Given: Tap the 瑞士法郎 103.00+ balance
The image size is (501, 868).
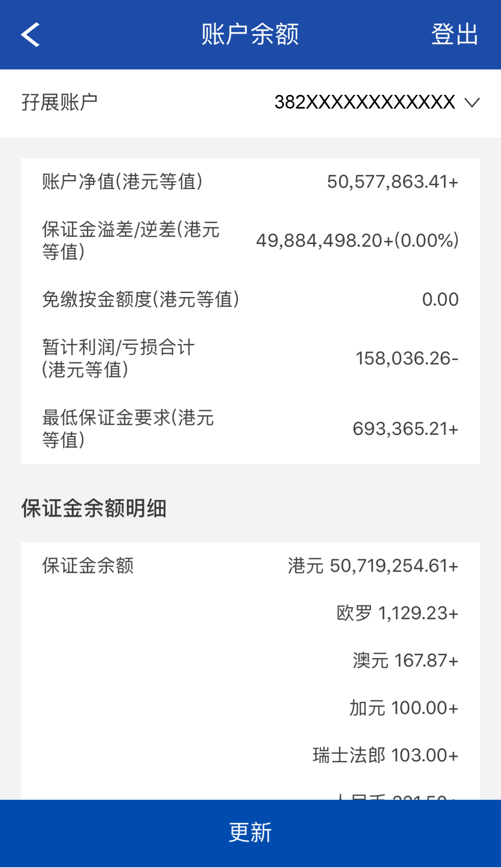Looking at the screenshot, I should (385, 755).
